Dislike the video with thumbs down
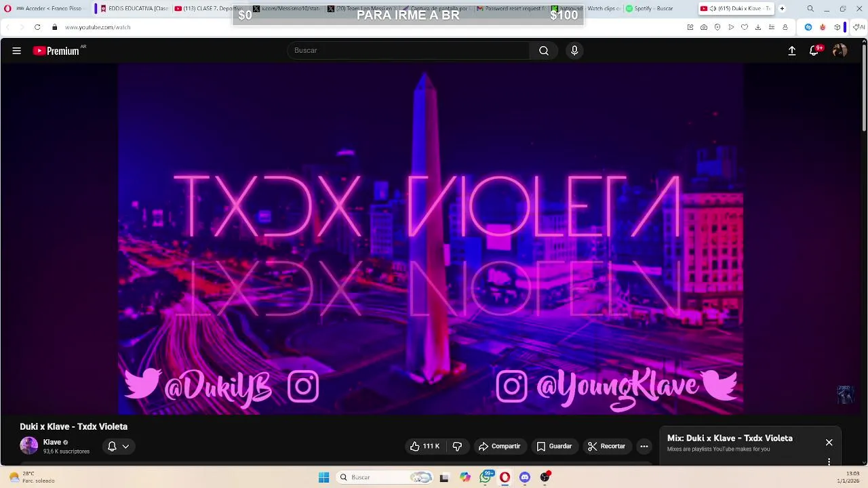868x488 pixels. (x=457, y=446)
